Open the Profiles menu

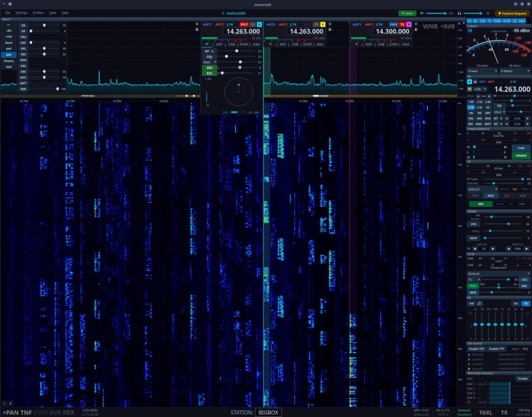[x=38, y=13]
